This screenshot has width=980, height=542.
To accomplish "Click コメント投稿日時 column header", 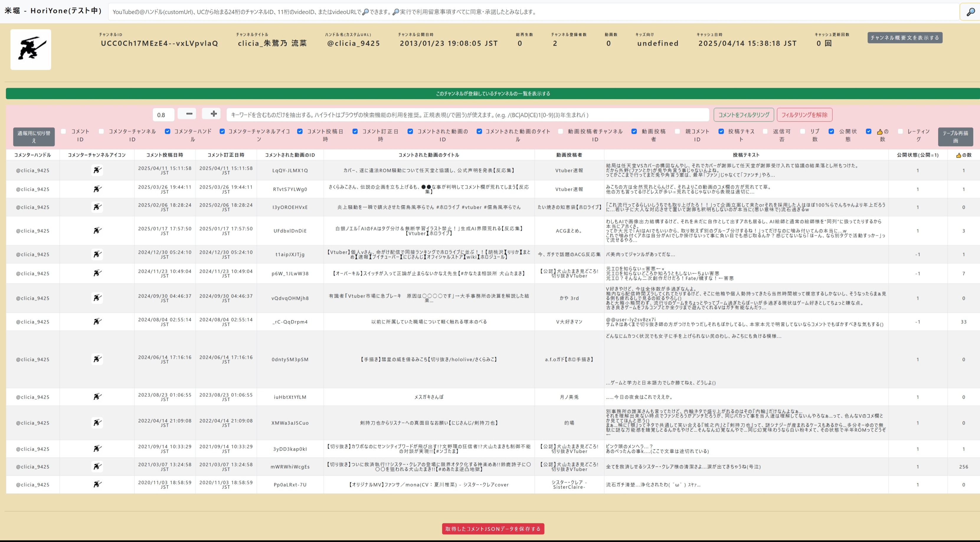I will click(165, 155).
